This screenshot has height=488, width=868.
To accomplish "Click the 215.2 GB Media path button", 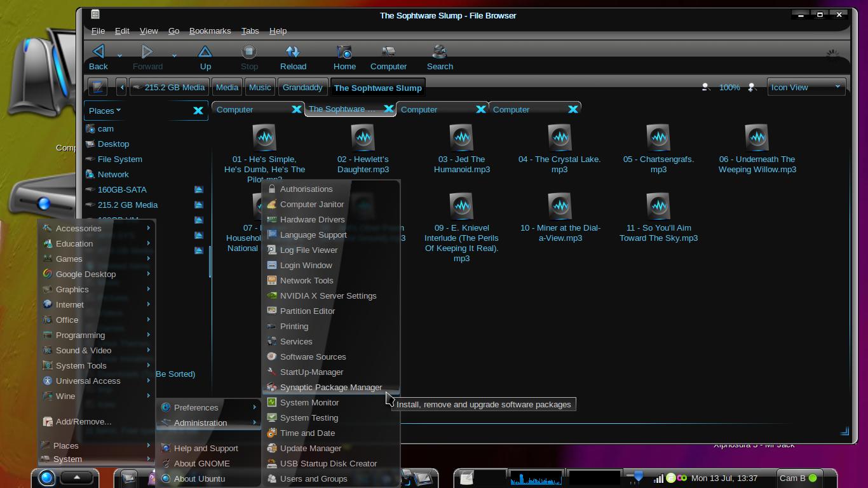I will (169, 87).
